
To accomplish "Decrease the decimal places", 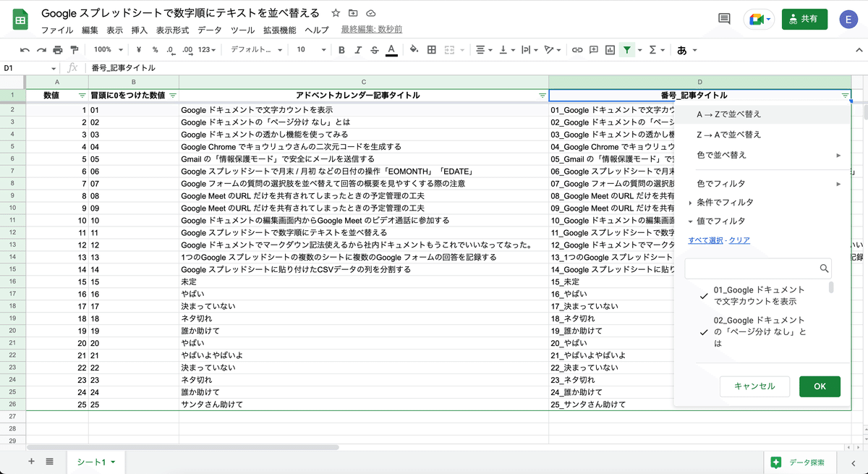I will [x=171, y=50].
